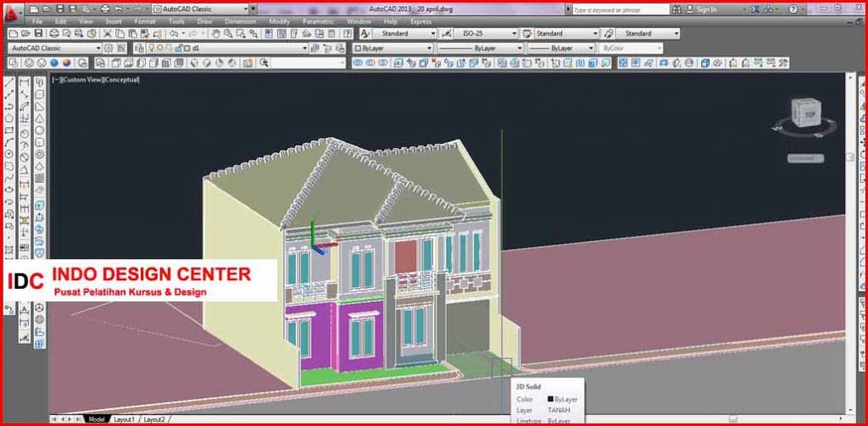Screen dimensions: 868x426
Task: Select the TANAH layer value in tooltip
Action: point(559,410)
